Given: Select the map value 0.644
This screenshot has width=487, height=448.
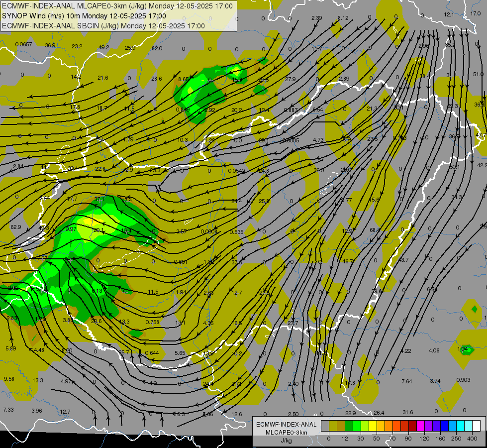Looking at the screenshot, I should point(152,353).
